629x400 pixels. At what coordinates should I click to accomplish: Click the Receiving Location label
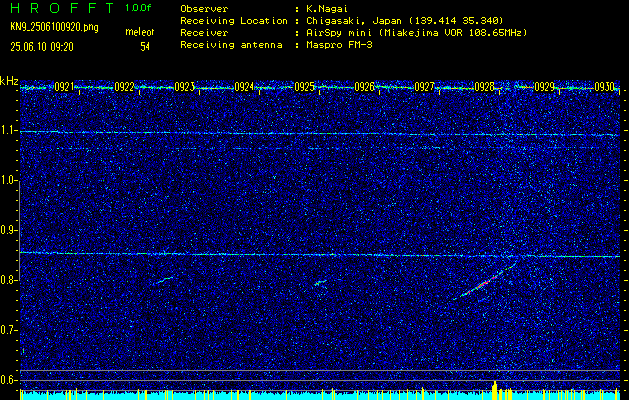coord(234,21)
